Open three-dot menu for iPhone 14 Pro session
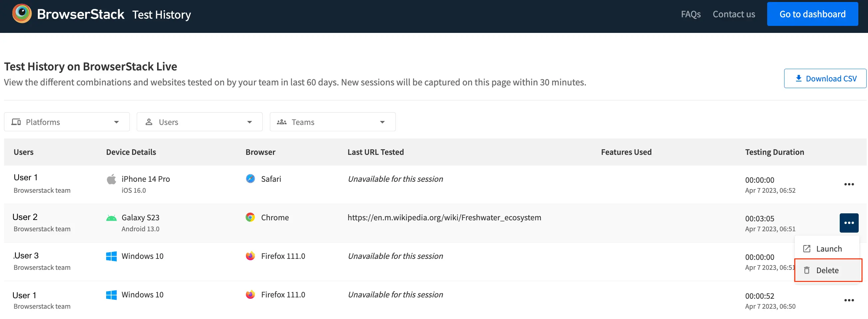The image size is (868, 319). [x=848, y=184]
